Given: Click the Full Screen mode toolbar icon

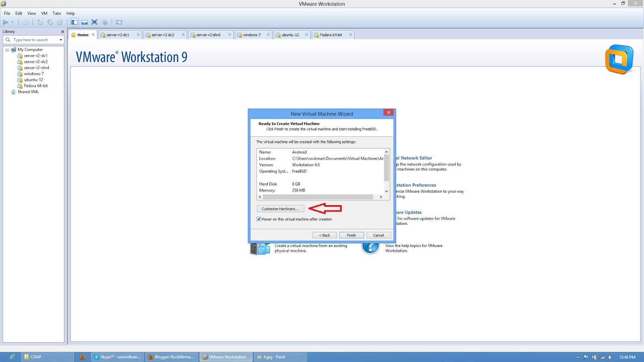Looking at the screenshot, I should 95,22.
